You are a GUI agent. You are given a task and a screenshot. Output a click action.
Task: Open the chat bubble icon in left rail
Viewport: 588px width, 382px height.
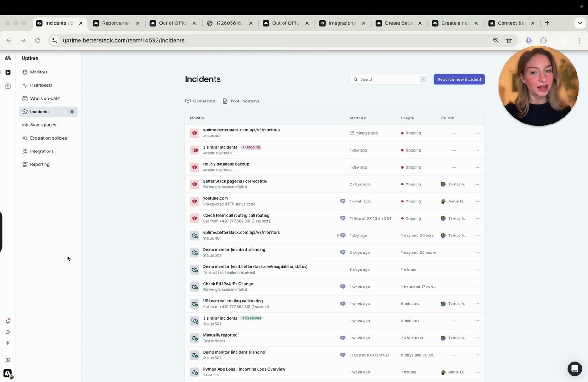8,332
